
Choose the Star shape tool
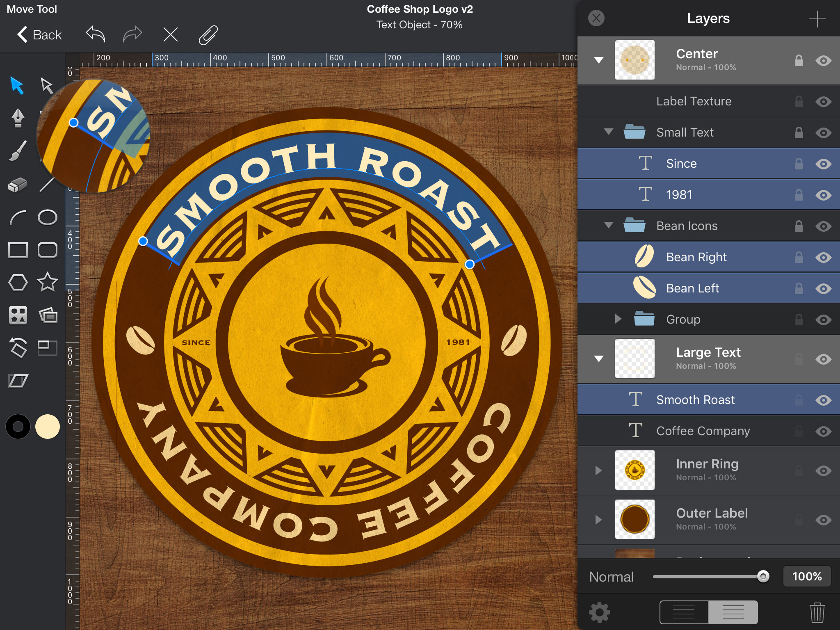(48, 282)
